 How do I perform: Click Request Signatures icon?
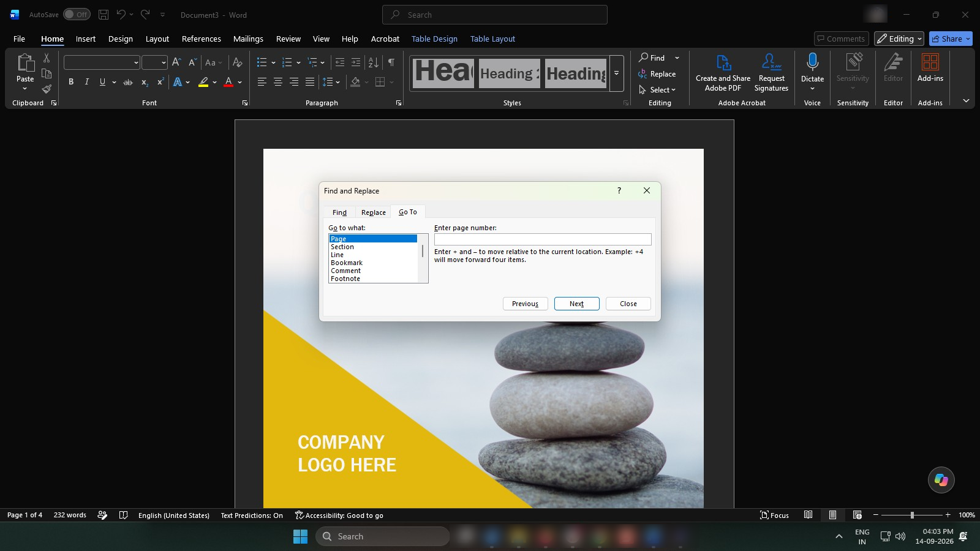click(771, 73)
